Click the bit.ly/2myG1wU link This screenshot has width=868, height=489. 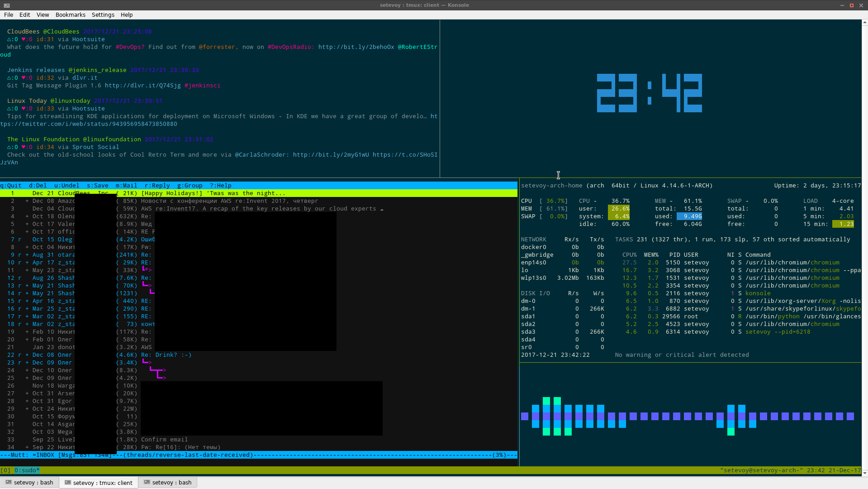pyautogui.click(x=331, y=154)
